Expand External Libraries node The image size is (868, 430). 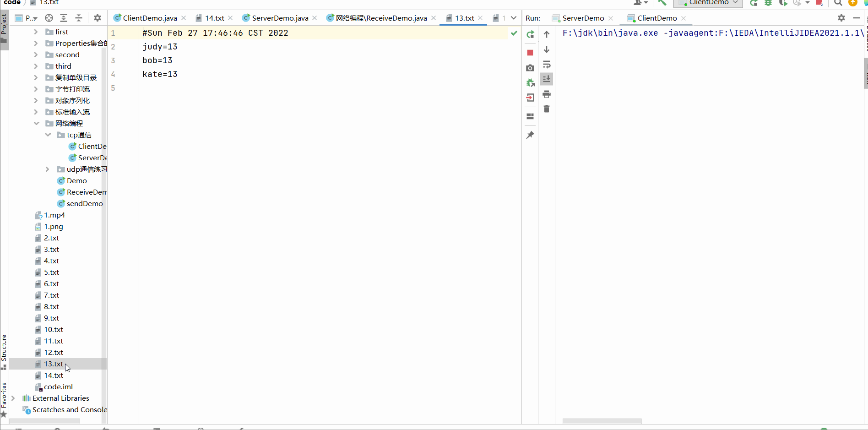tap(13, 398)
